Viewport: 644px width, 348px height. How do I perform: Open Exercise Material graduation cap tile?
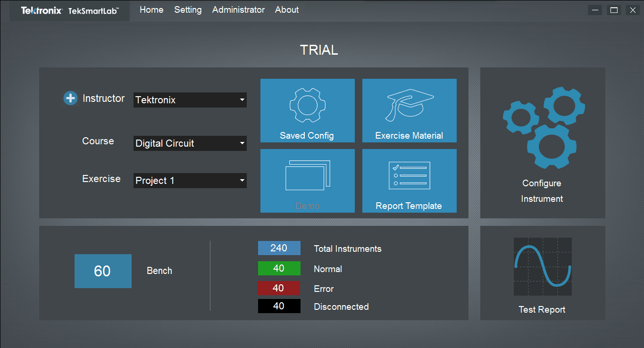[410, 110]
